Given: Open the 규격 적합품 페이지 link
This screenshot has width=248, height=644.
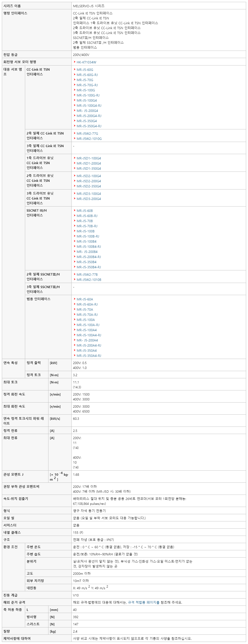Looking at the screenshot, I should coord(144,602).
